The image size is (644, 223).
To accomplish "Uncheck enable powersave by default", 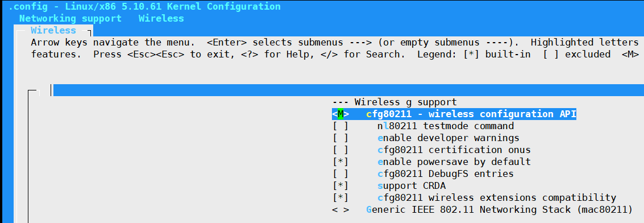I will 340,162.
